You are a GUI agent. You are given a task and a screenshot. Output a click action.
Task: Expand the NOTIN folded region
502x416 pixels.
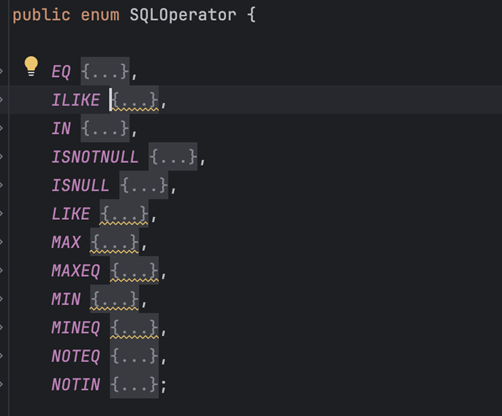[134, 384]
